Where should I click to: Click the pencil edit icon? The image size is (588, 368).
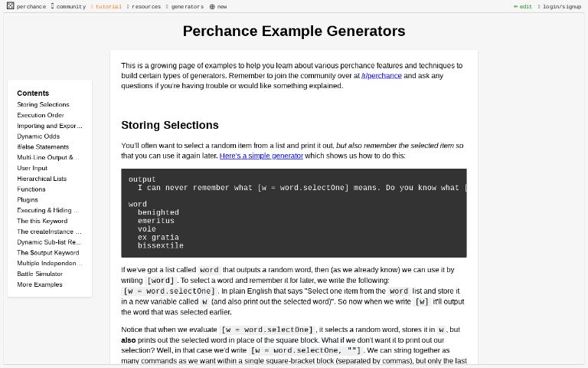516,7
